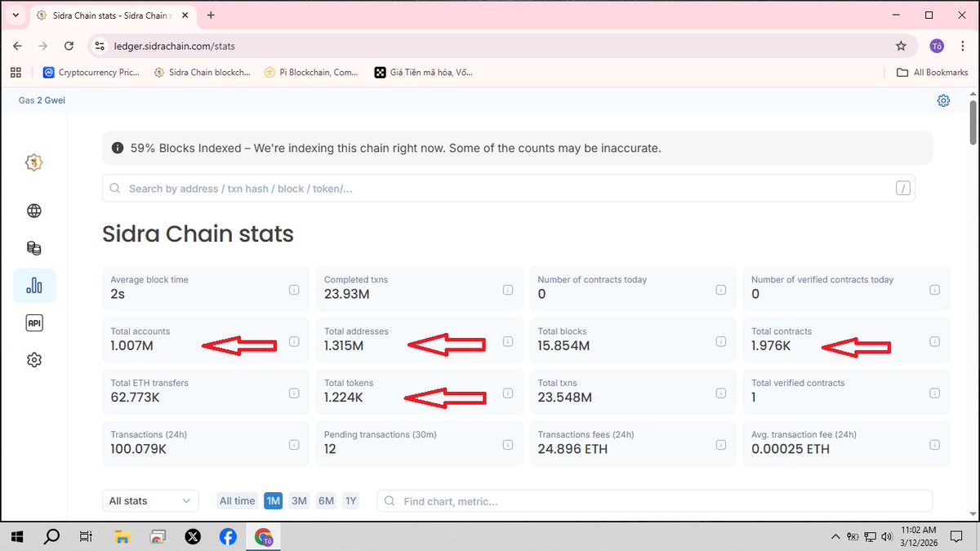Select the Charts & stats bar icon
This screenshot has width=980, height=551.
tap(34, 286)
